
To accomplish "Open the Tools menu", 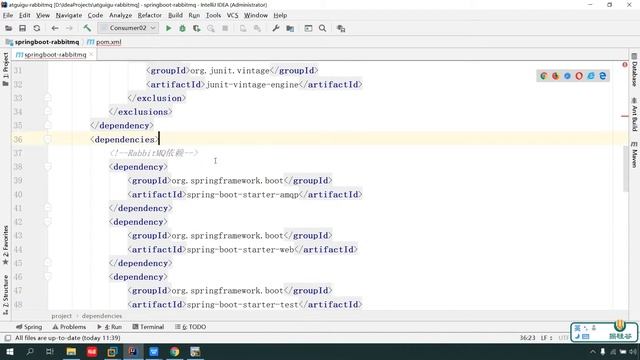I will [213, 15].
